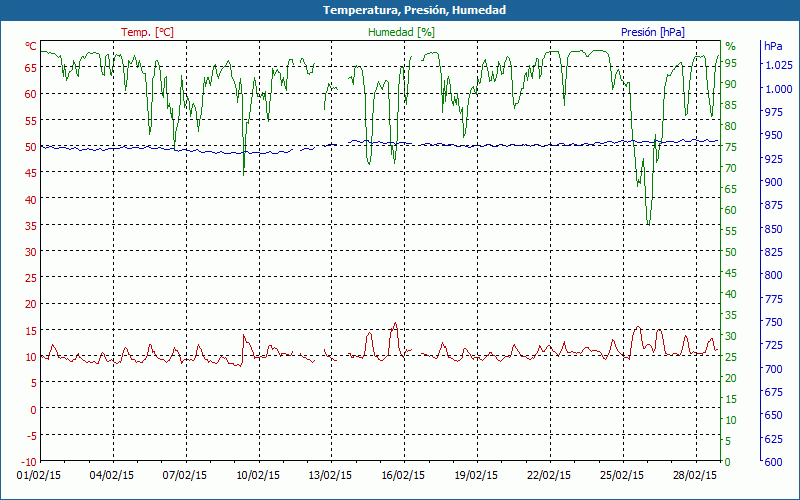Click the green humidity axis value 95
Image resolution: width=800 pixels, height=500 pixels.
pyautogui.click(x=731, y=63)
